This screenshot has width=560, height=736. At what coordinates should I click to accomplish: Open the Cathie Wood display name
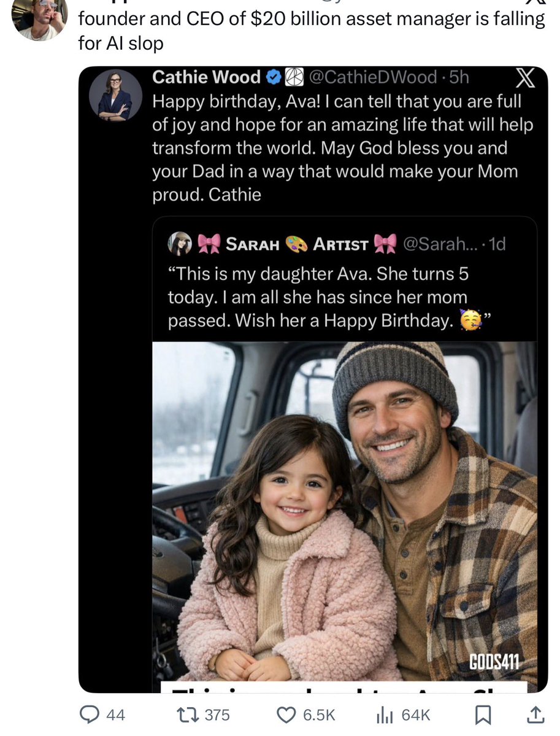click(206, 77)
